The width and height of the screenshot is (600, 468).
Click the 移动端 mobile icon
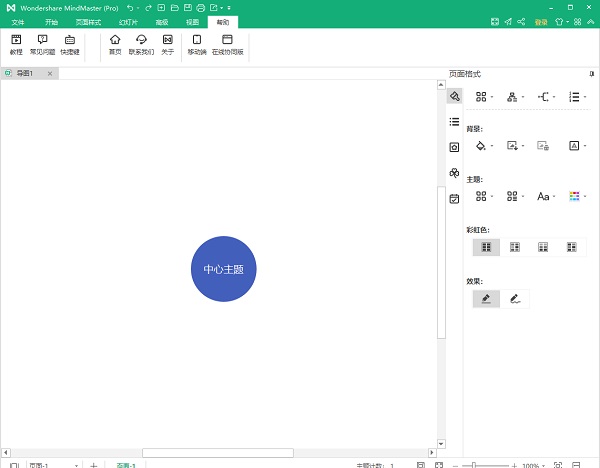(x=196, y=43)
